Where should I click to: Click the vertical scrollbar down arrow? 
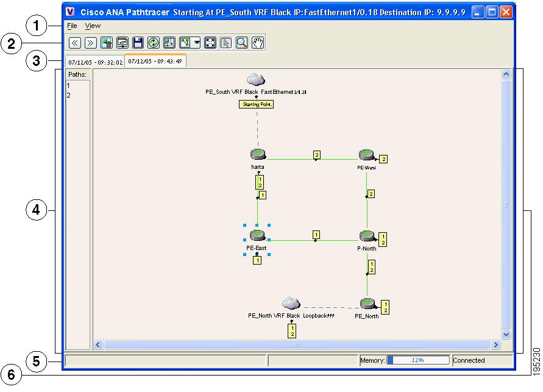[x=506, y=334]
